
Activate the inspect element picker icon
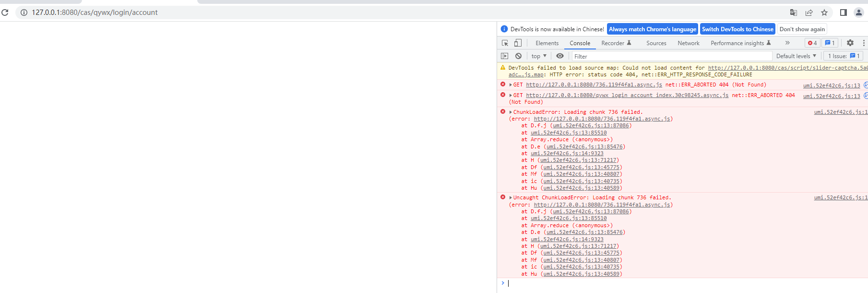[x=505, y=43]
